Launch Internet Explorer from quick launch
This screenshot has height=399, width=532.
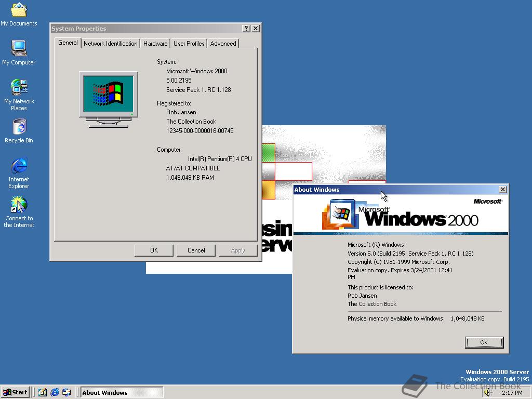click(55, 393)
